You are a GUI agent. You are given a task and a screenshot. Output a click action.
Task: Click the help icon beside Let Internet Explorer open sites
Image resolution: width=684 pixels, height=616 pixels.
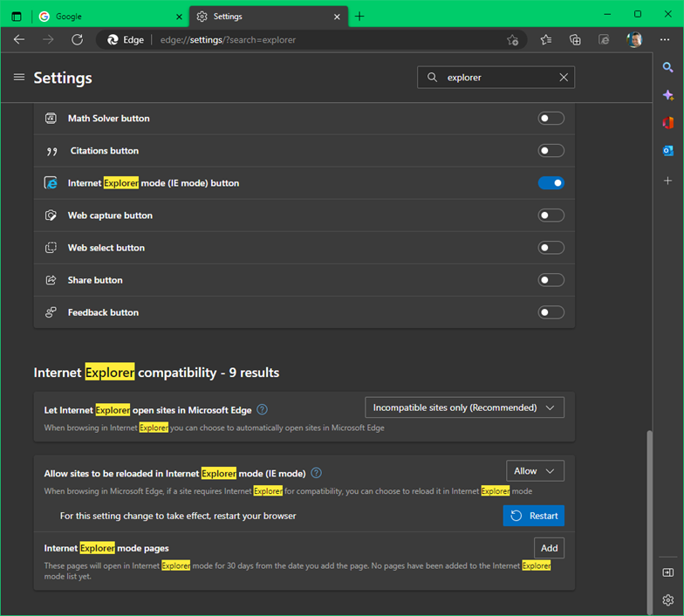point(262,410)
